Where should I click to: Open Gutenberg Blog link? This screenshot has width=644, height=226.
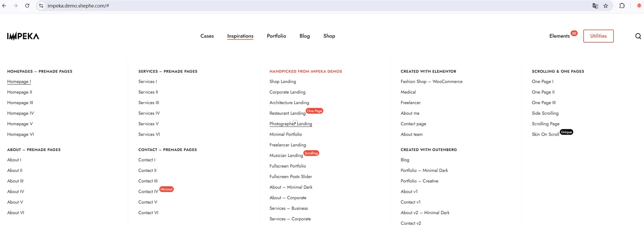click(x=405, y=160)
